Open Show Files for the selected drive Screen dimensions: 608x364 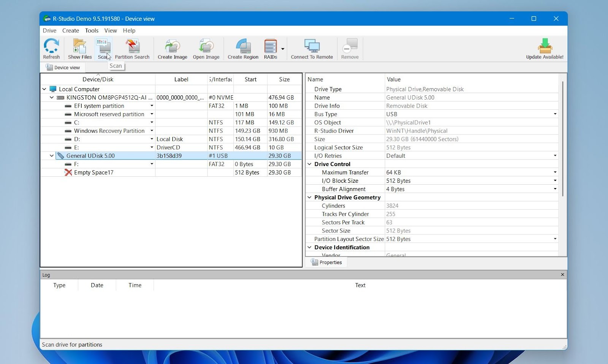(x=79, y=48)
